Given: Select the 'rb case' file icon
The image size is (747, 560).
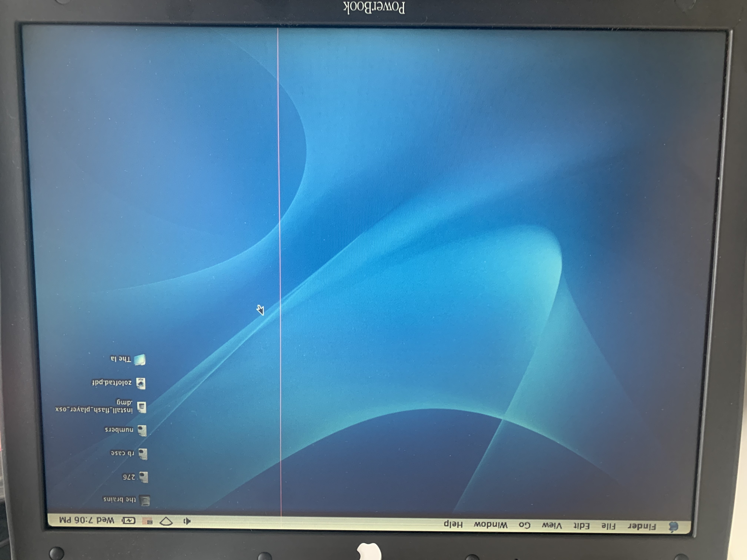Looking at the screenshot, I should (143, 454).
